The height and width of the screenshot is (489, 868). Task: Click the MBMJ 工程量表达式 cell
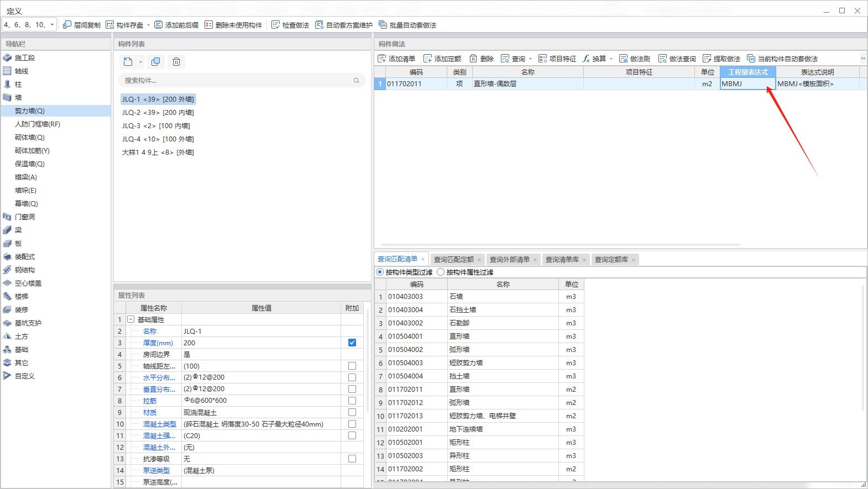tap(747, 84)
